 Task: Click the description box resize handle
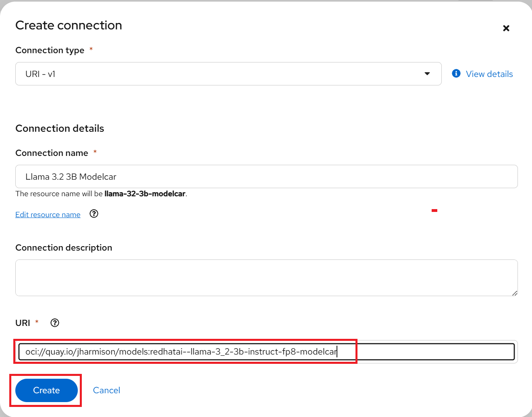(514, 293)
